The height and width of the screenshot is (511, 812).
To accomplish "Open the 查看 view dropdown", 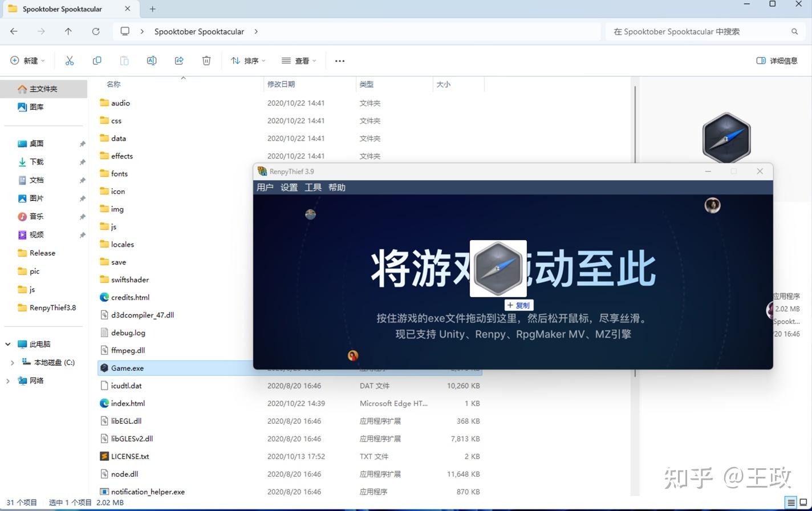I will tap(298, 60).
